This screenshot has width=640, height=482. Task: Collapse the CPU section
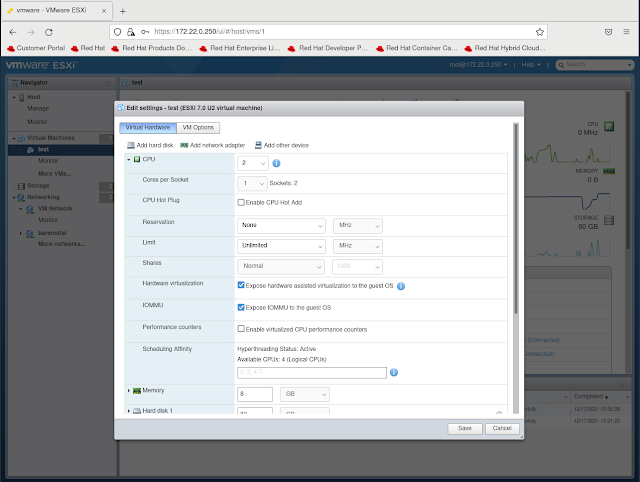(x=129, y=160)
